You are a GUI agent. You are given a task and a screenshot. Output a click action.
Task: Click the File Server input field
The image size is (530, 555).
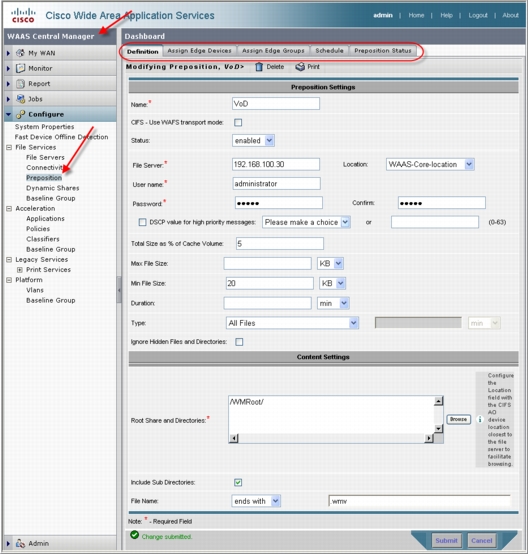click(x=276, y=164)
